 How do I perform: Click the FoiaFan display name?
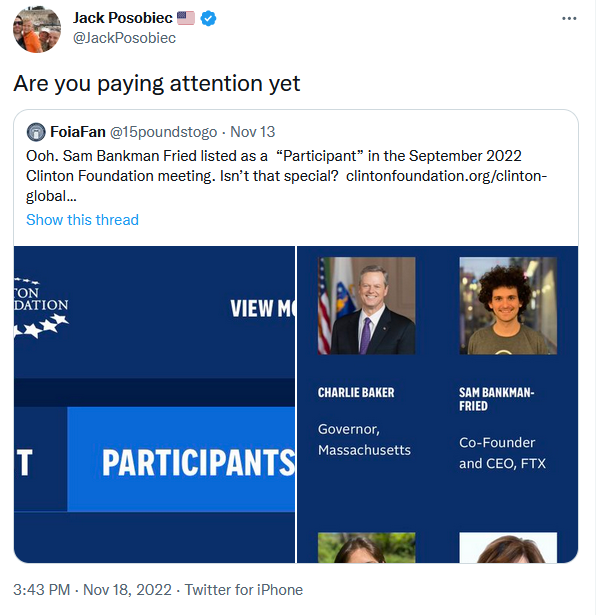point(77,132)
